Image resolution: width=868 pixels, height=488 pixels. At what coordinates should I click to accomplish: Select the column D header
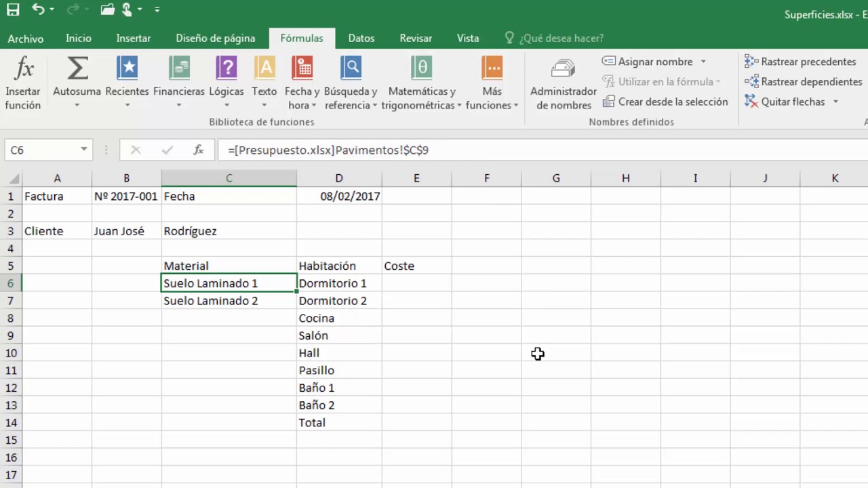(339, 178)
